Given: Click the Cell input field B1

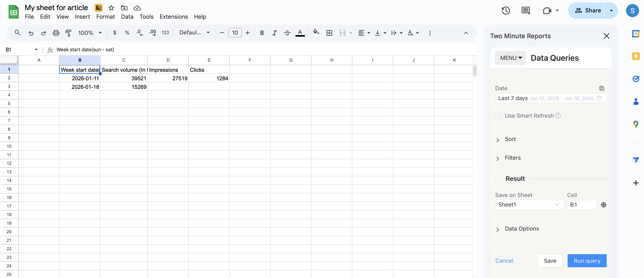Looking at the screenshot, I should tap(582, 205).
